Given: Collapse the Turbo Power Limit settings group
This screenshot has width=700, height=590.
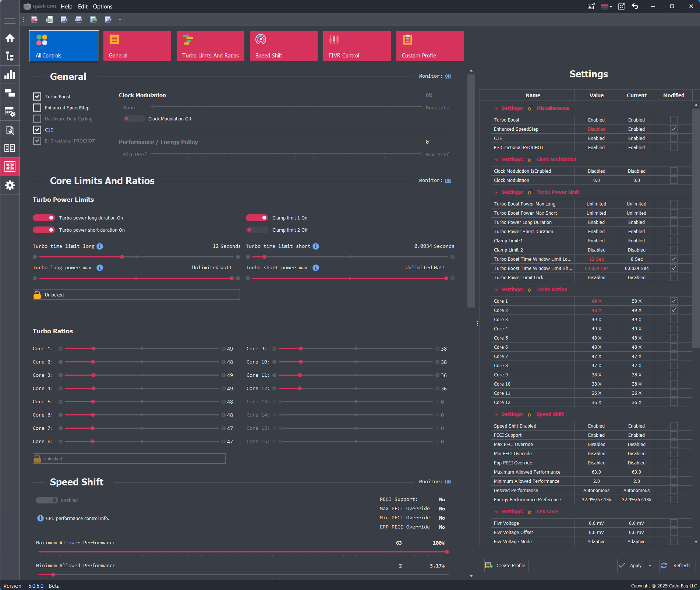Looking at the screenshot, I should tap(496, 192).
